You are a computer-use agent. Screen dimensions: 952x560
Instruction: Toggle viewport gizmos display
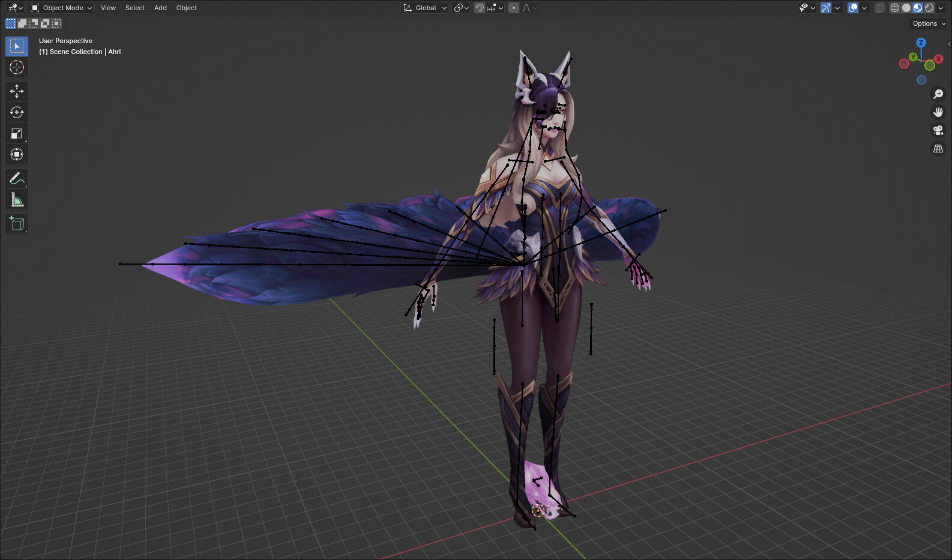coord(826,8)
